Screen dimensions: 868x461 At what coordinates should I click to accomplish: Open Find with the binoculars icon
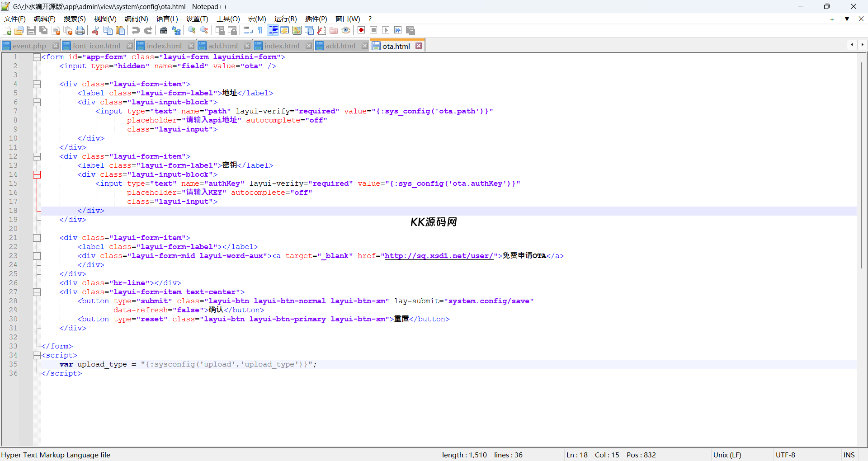164,30
